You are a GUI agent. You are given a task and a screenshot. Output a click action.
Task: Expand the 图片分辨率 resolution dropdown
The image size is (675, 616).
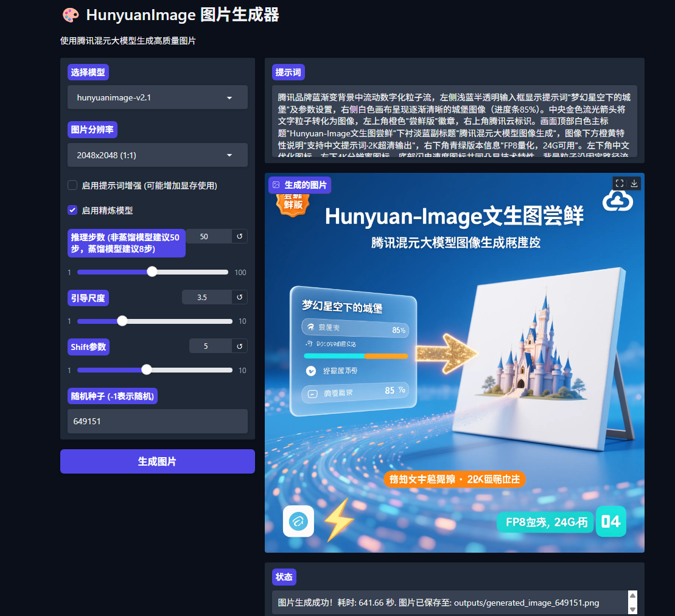tap(157, 155)
